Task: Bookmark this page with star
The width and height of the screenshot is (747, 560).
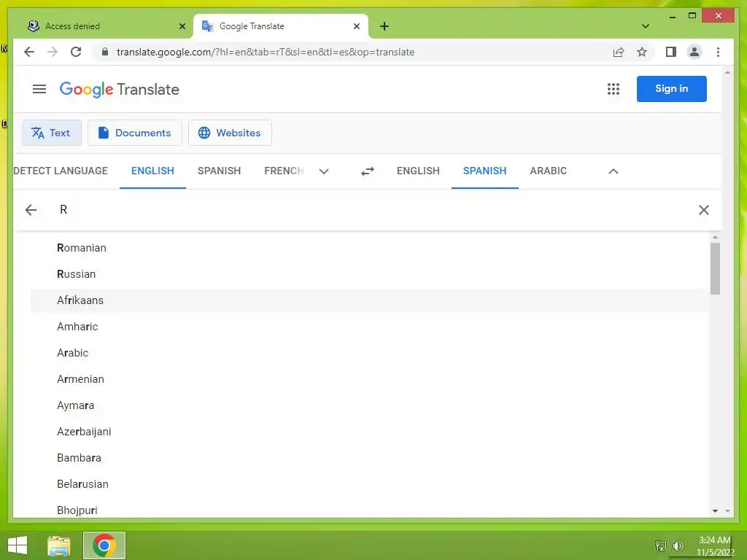Action: point(642,52)
